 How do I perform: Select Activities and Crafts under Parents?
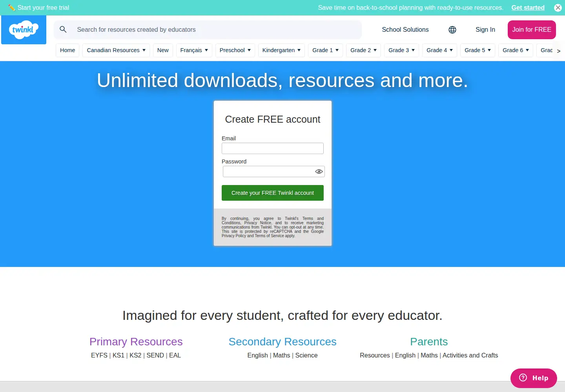coord(470,355)
